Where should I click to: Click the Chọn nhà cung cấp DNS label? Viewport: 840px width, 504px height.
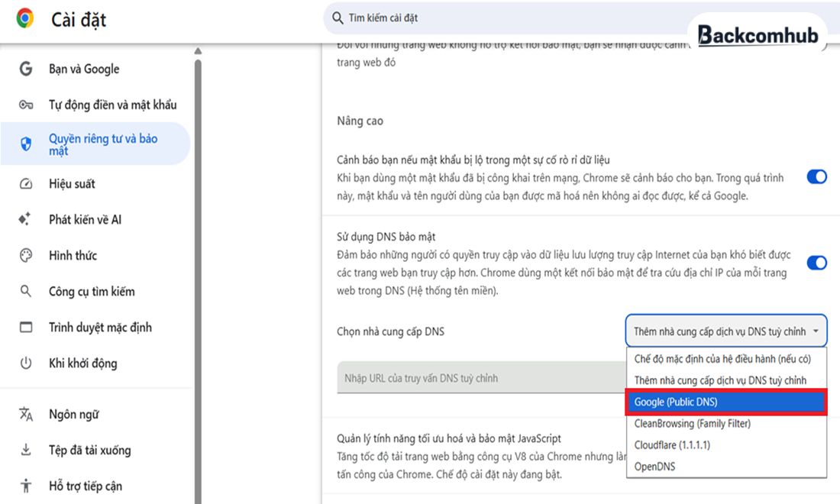tap(390, 331)
